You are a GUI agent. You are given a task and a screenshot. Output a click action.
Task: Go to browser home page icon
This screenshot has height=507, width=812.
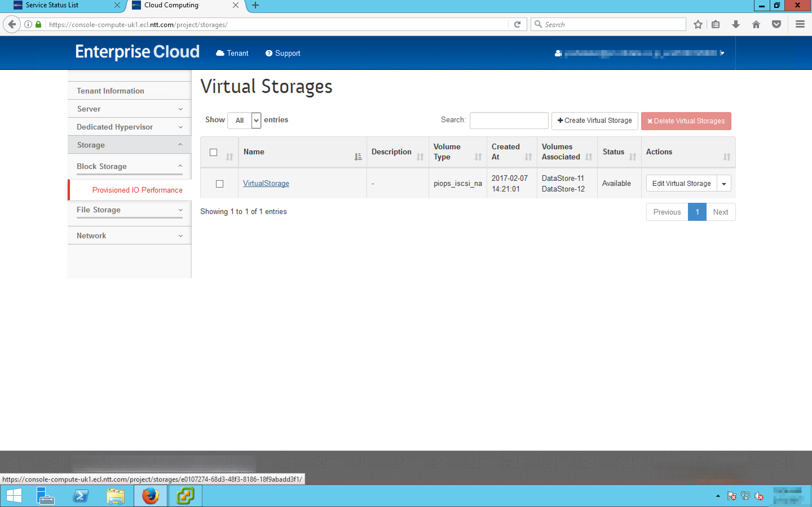point(756,25)
